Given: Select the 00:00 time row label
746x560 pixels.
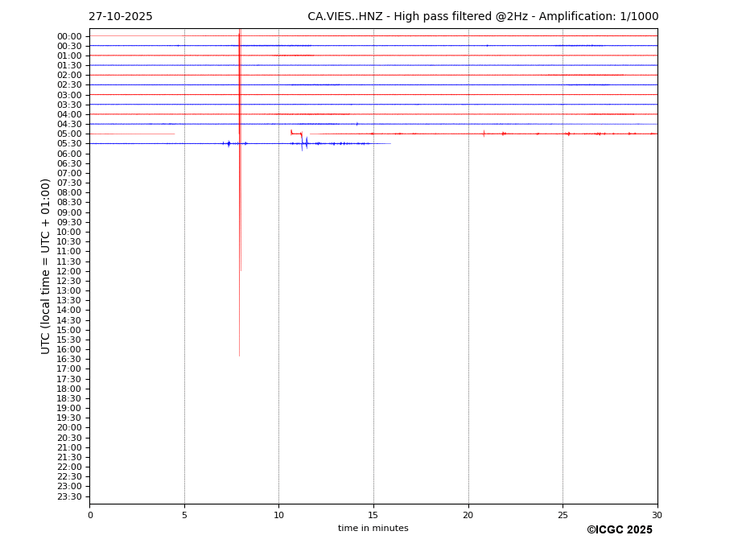Looking at the screenshot, I should (x=69, y=36).
